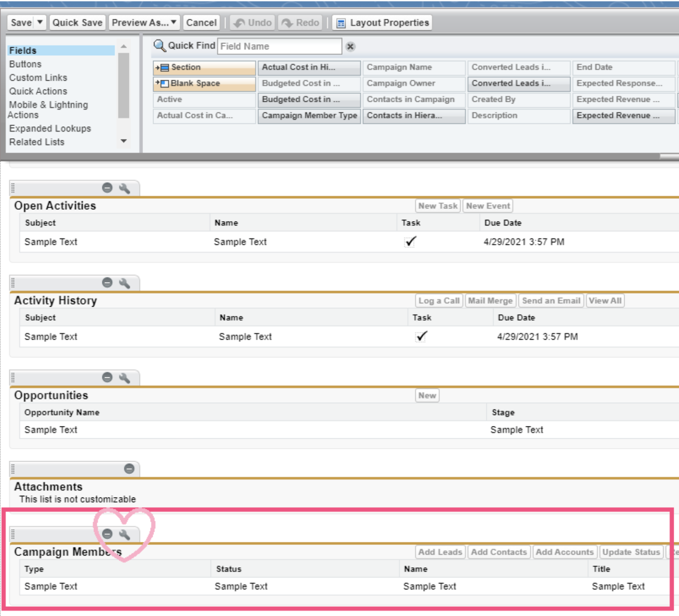
Task: Click the palette category list down arrow
Action: click(124, 141)
